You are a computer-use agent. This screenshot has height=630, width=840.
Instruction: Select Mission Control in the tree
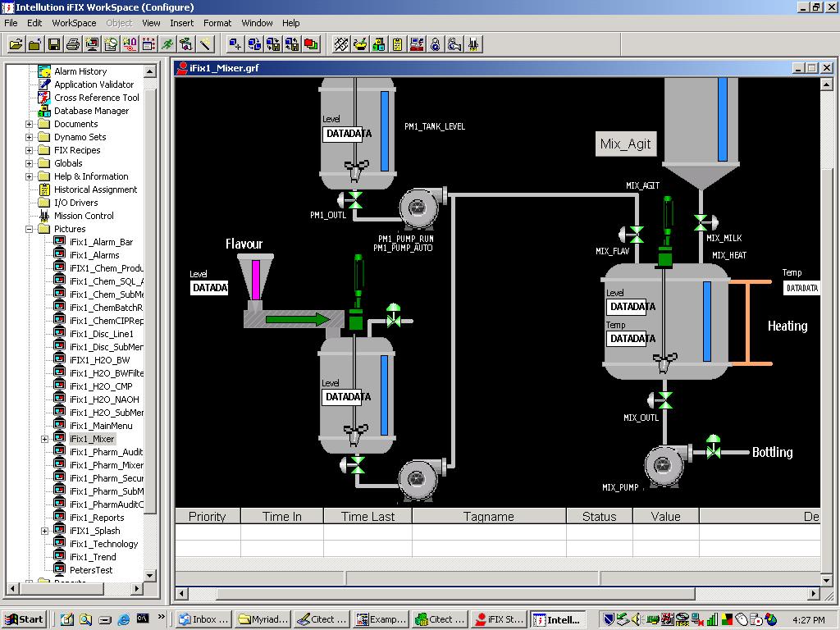tap(84, 216)
